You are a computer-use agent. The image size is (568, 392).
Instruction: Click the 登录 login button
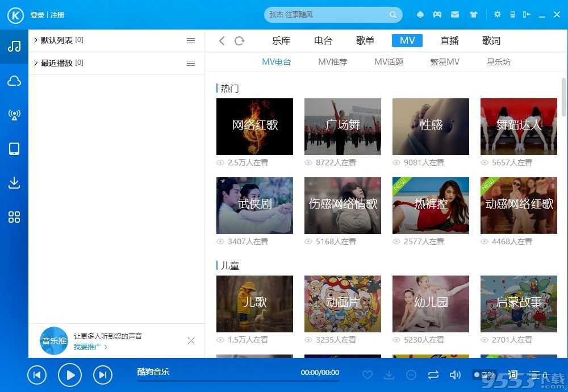tap(37, 15)
